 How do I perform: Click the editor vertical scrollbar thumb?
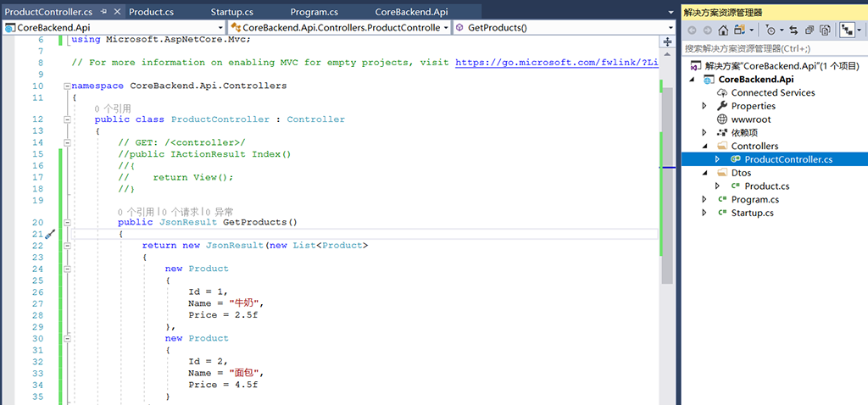(667, 186)
